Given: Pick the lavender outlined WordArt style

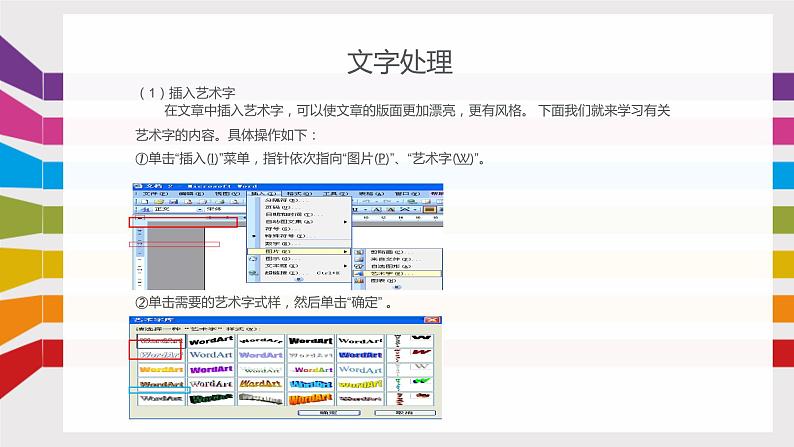Looking at the screenshot, I should [261, 355].
